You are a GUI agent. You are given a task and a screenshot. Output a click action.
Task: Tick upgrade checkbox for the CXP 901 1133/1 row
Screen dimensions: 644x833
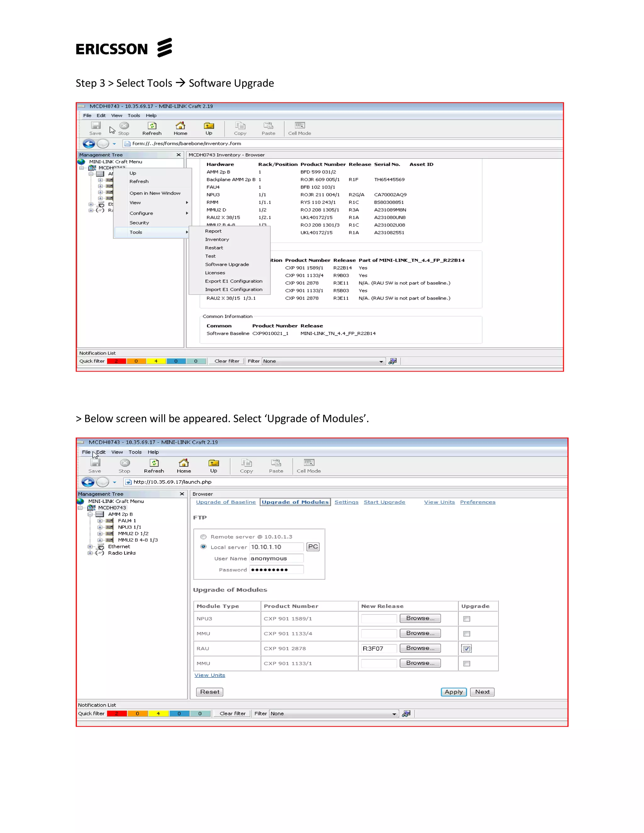tap(467, 663)
